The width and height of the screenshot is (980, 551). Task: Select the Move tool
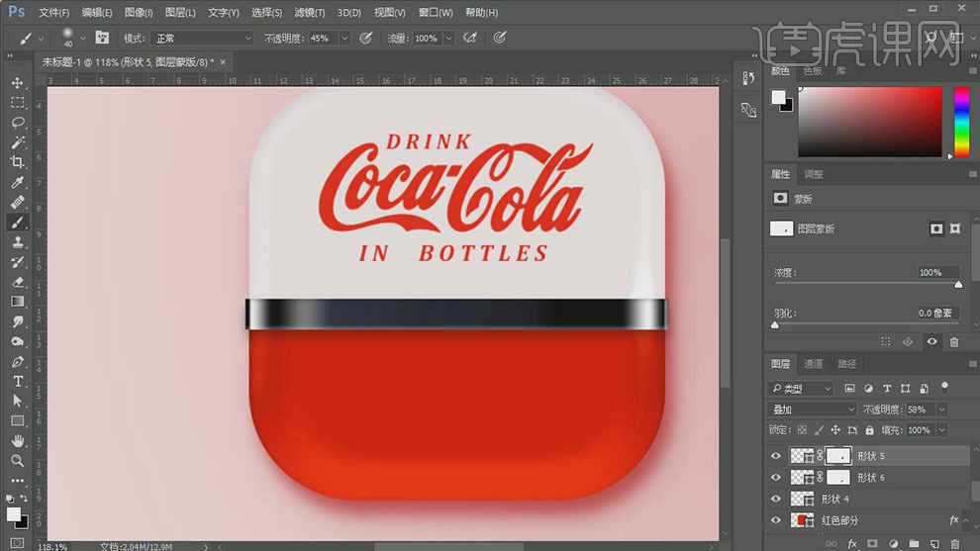18,83
